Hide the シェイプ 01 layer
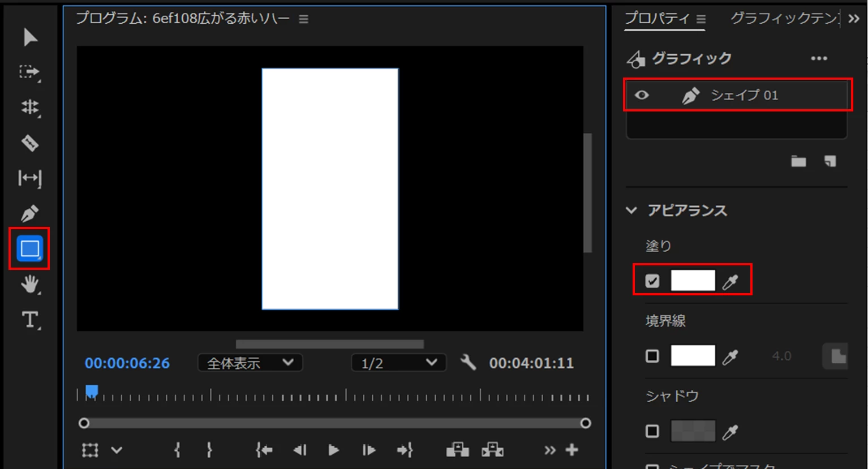 642,95
